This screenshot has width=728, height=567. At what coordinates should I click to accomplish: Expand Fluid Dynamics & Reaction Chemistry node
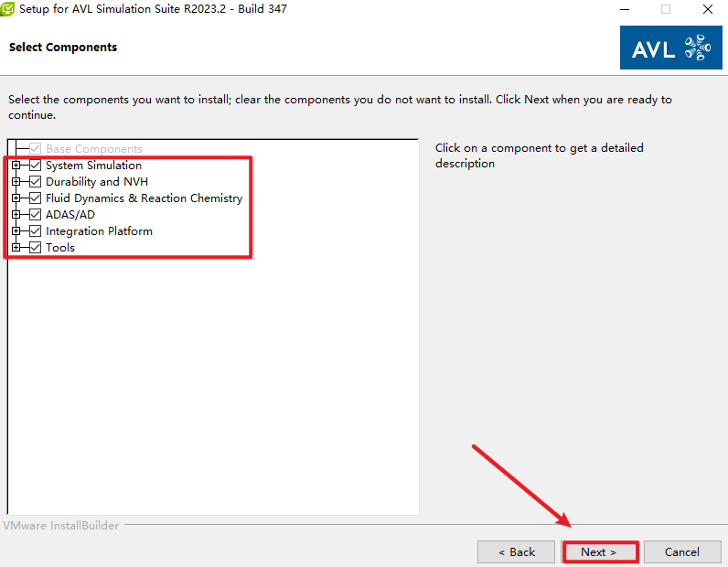16,198
